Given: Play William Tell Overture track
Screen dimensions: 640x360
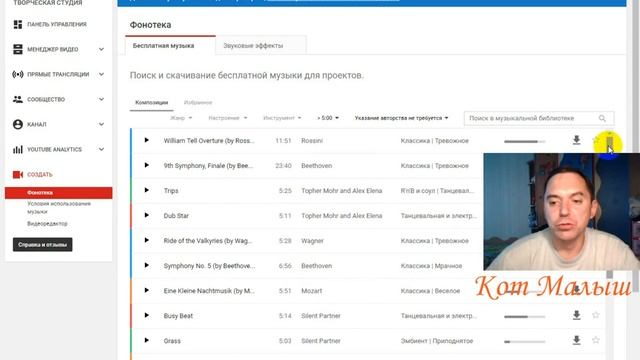Looking at the screenshot, I should click(147, 140).
